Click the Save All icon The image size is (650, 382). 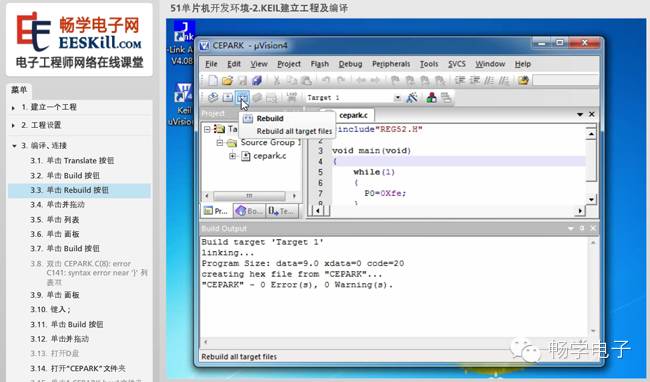[257, 80]
